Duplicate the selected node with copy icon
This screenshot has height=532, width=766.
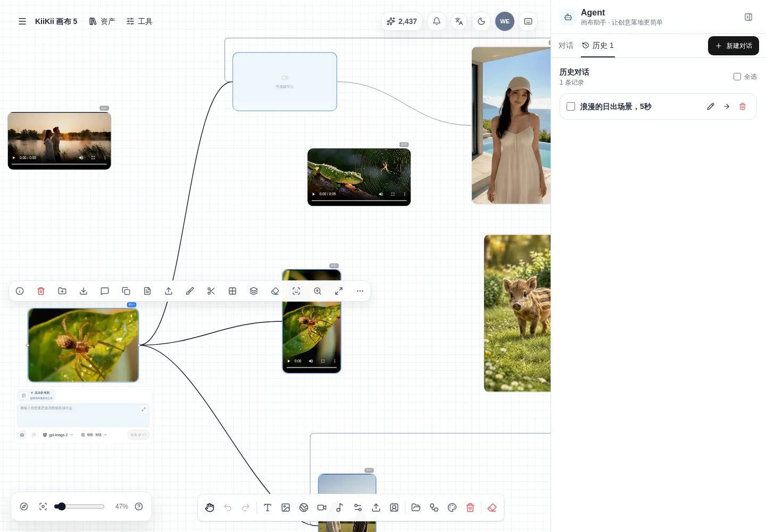[x=126, y=291]
